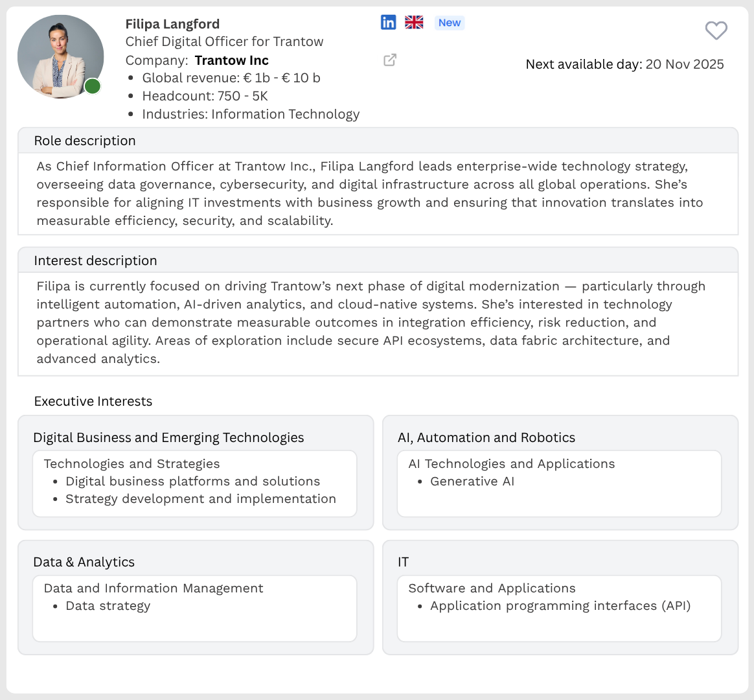Click the New badge on the profile
This screenshot has width=754, height=700.
coord(449,23)
